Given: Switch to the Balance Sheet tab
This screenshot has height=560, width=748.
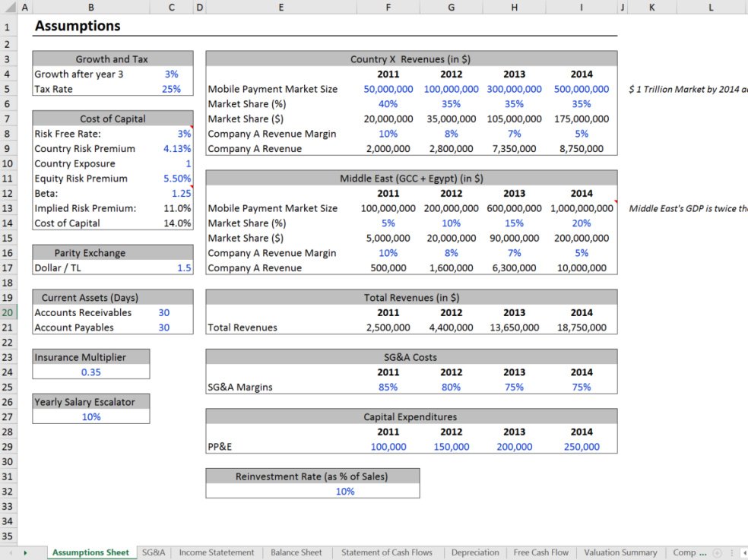Looking at the screenshot, I should 296,552.
